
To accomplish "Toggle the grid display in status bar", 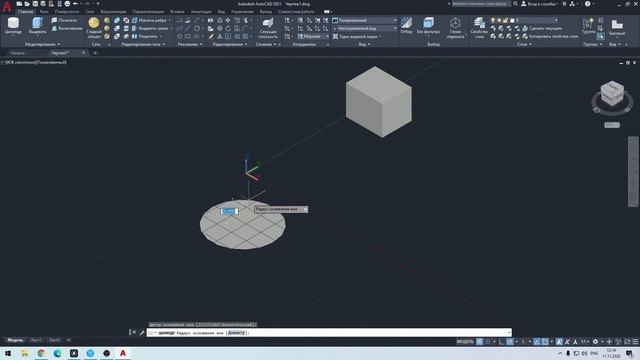I will [x=480, y=342].
